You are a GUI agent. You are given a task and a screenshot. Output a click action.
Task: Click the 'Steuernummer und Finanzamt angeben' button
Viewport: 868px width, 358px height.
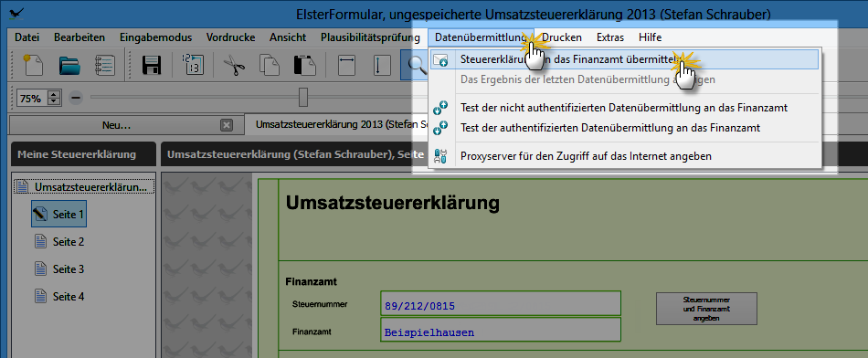[x=706, y=309]
